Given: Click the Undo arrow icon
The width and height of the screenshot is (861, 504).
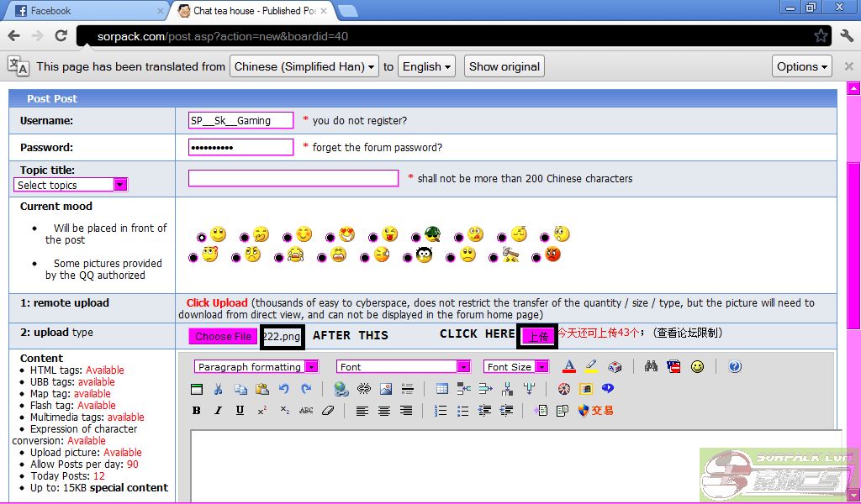Looking at the screenshot, I should pos(284,389).
